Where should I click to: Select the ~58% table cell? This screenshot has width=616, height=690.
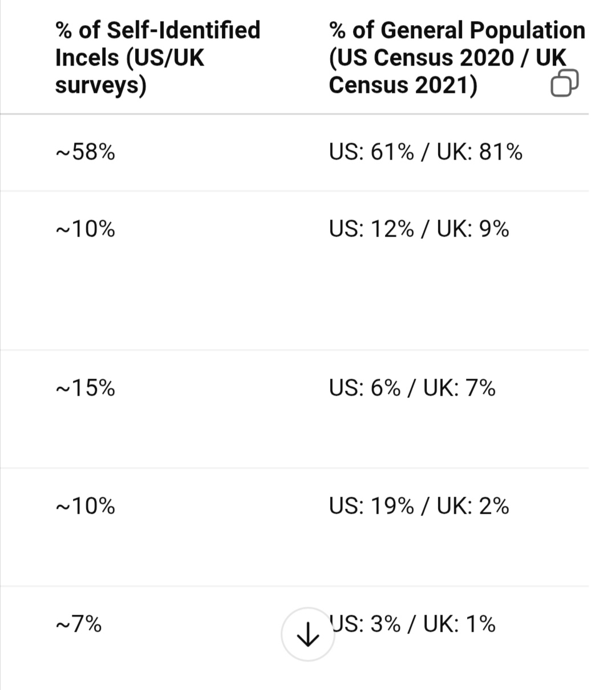pos(86,152)
